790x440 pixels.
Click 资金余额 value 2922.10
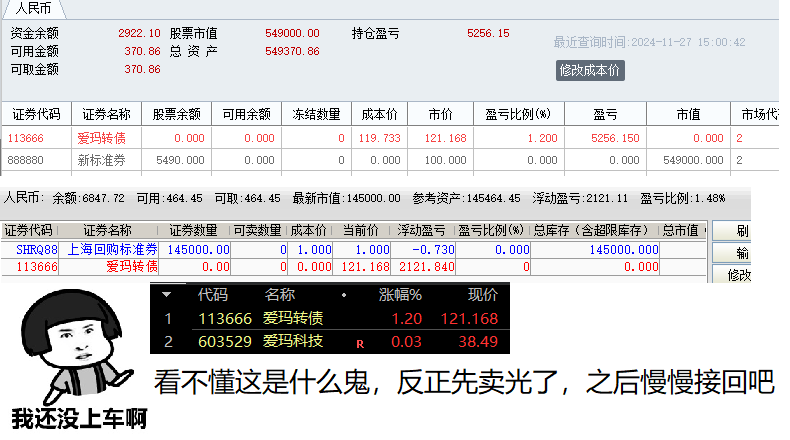pos(139,33)
